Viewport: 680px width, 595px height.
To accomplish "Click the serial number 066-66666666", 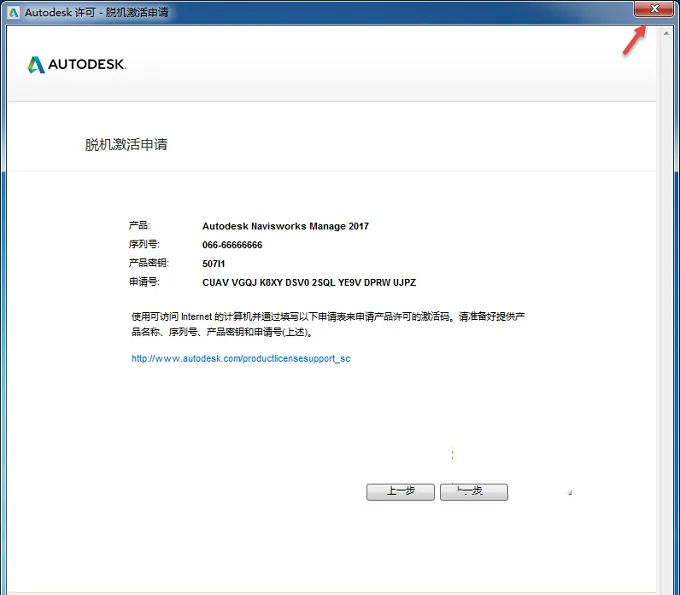I will 232,245.
